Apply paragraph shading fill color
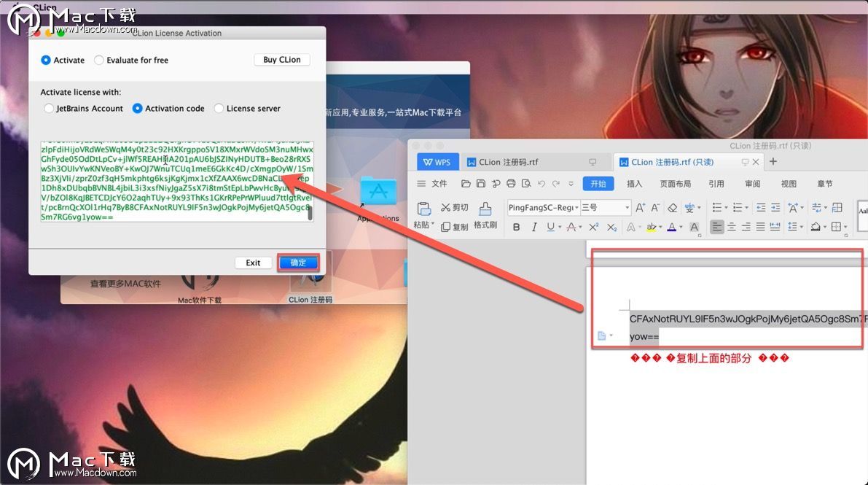868x485 pixels. click(x=816, y=227)
